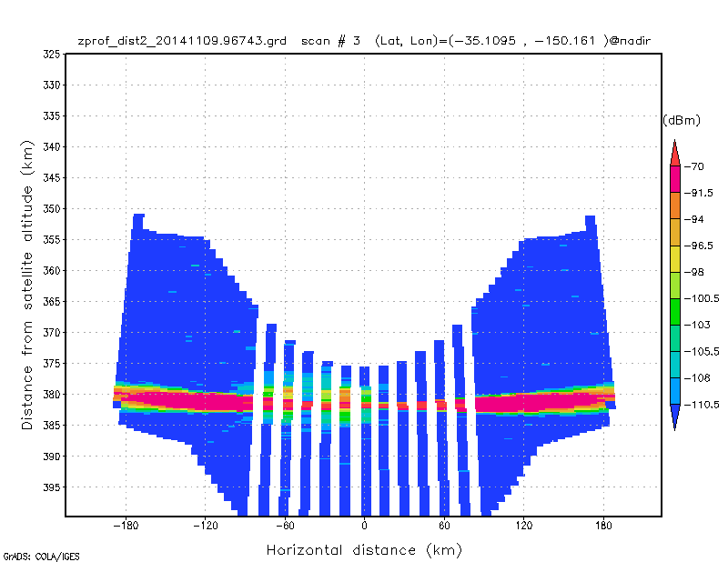Image resolution: width=728 pixels, height=562 pixels.
Task: Click the Distance from satellite altitude label
Action: pos(27,285)
